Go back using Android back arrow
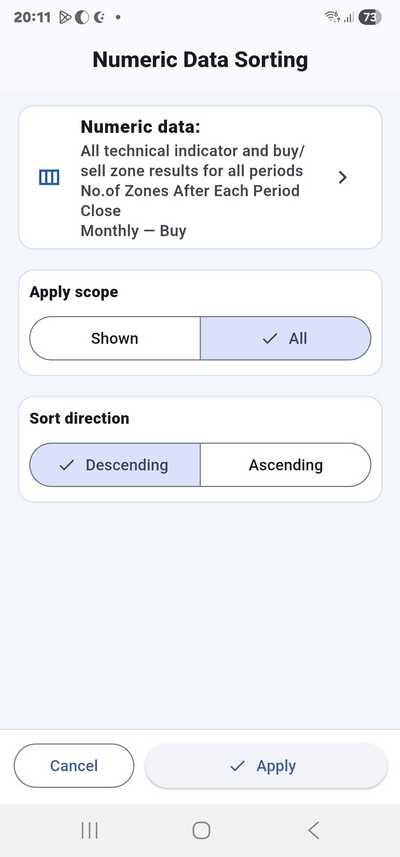 click(x=313, y=831)
